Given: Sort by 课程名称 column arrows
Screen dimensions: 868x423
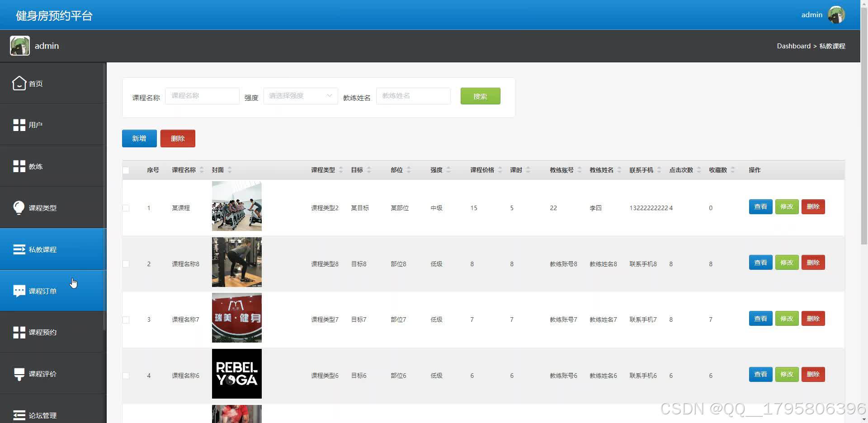Looking at the screenshot, I should (202, 170).
